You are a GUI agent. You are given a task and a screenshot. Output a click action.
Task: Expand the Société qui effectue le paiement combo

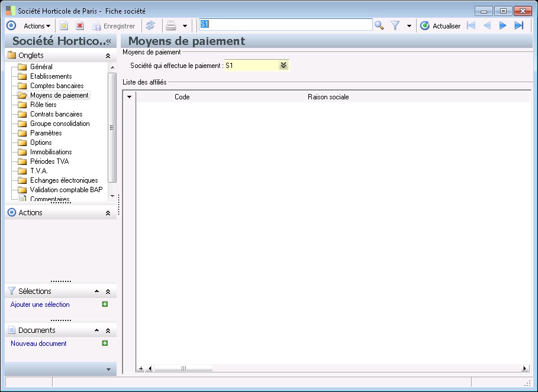284,66
